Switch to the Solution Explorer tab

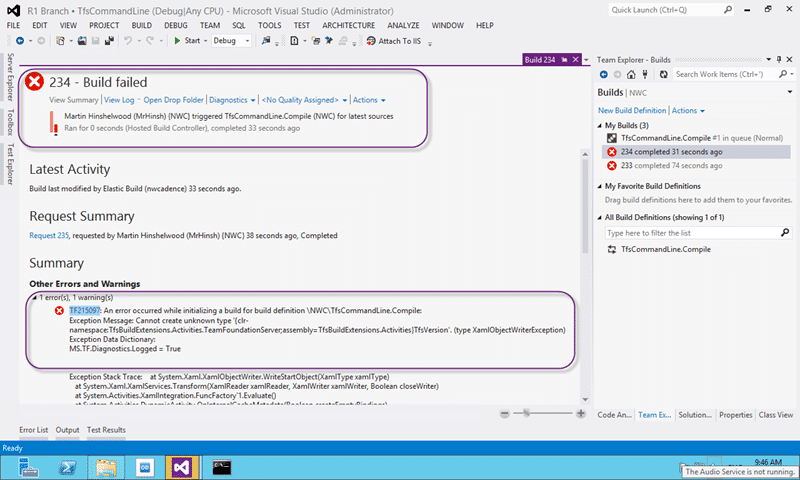(x=695, y=415)
